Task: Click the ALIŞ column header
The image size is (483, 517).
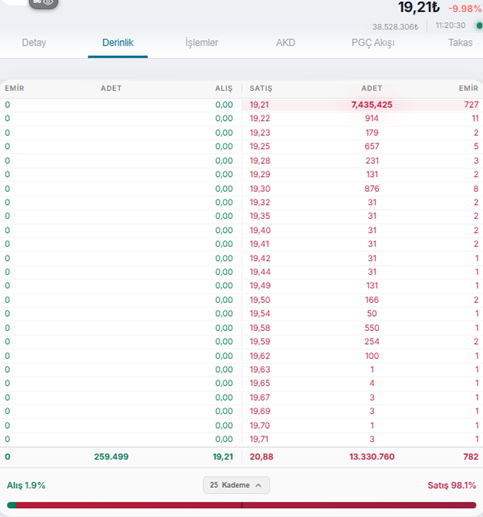Action: tap(223, 88)
